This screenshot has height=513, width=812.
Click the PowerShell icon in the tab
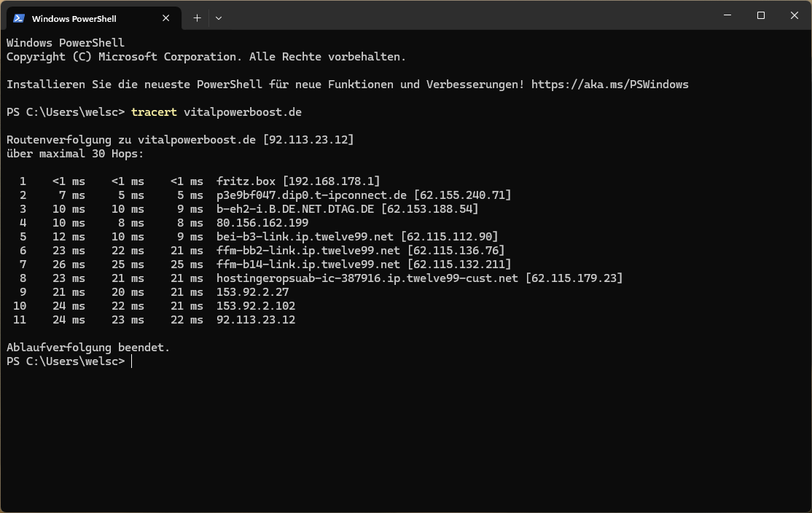(19, 18)
